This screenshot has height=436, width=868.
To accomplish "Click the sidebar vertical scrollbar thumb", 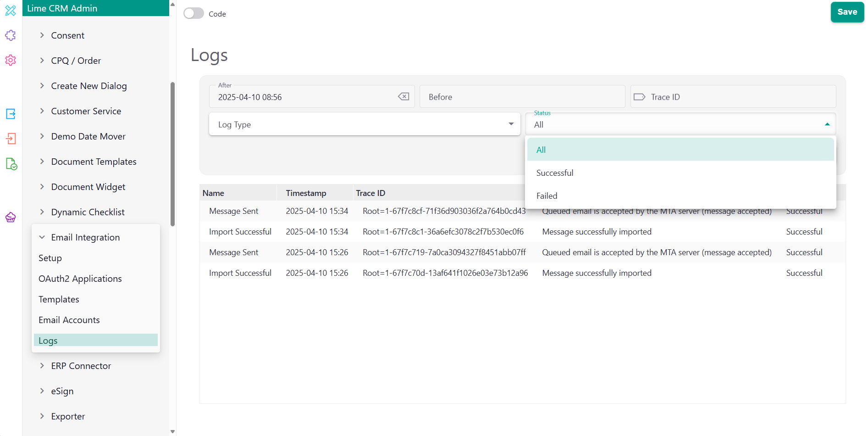I will point(172,154).
